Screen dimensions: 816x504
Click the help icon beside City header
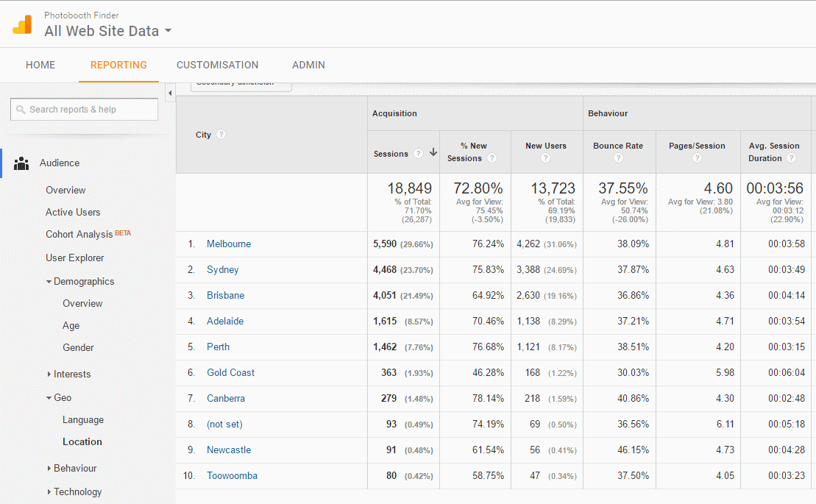(221, 134)
